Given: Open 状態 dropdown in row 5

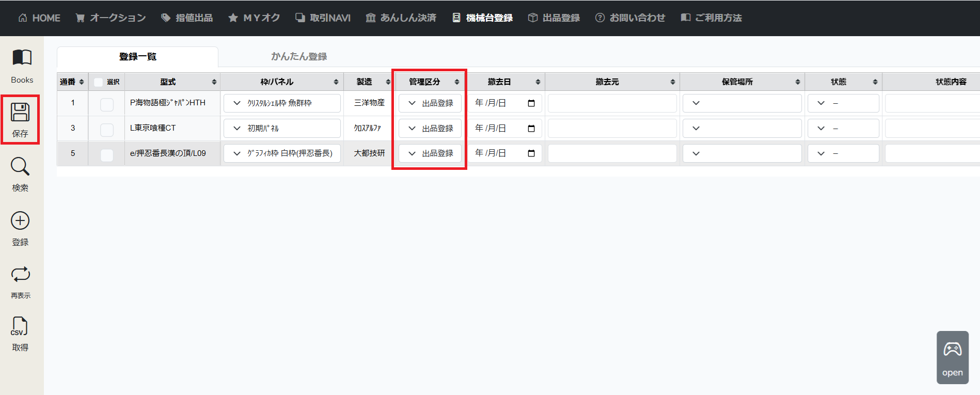Looking at the screenshot, I should click(x=843, y=153).
